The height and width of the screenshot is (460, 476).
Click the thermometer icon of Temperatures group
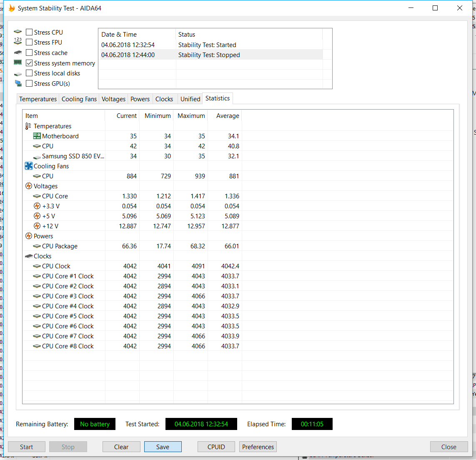point(28,126)
